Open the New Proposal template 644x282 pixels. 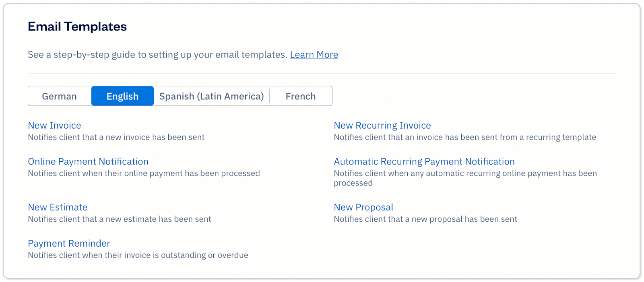tap(363, 208)
